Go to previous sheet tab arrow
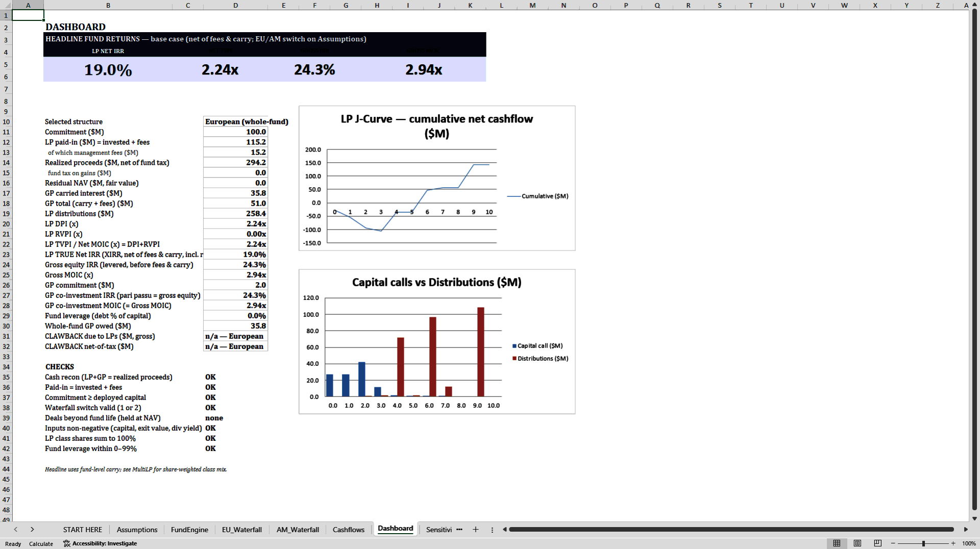The image size is (980, 549). point(16,530)
